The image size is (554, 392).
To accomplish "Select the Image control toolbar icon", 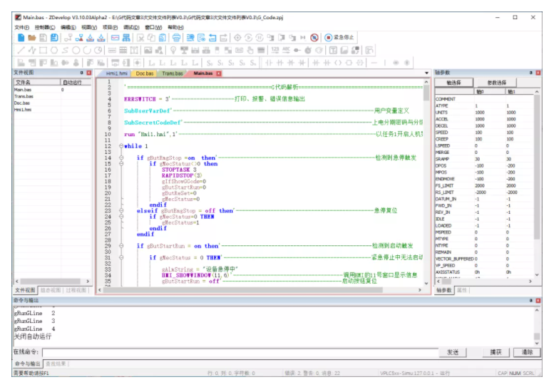I will [x=148, y=50].
